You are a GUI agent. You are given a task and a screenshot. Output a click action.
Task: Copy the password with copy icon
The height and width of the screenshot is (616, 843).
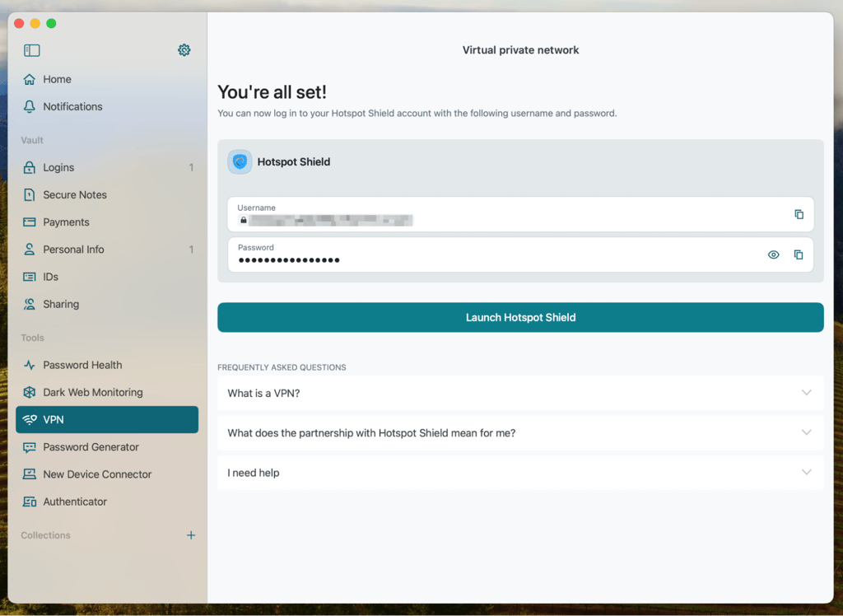pos(799,254)
